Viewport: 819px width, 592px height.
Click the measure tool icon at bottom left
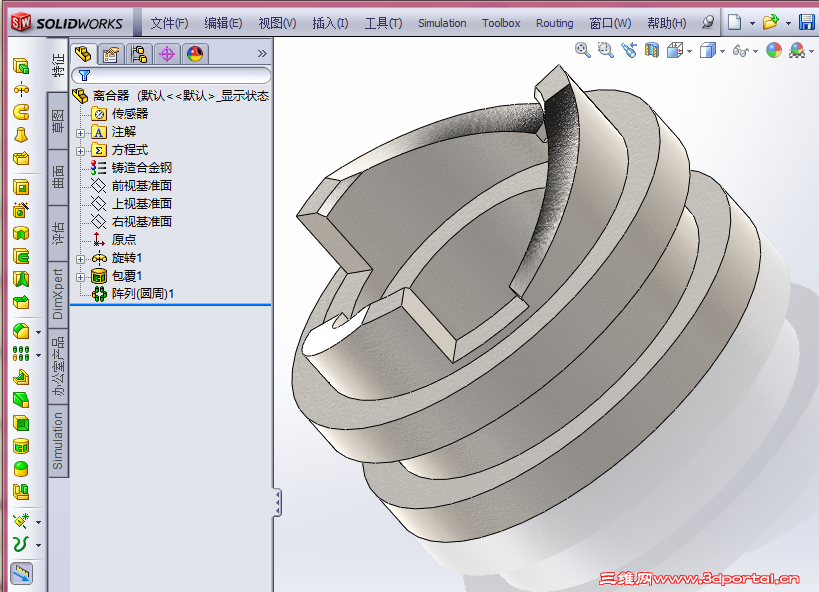click(21, 574)
